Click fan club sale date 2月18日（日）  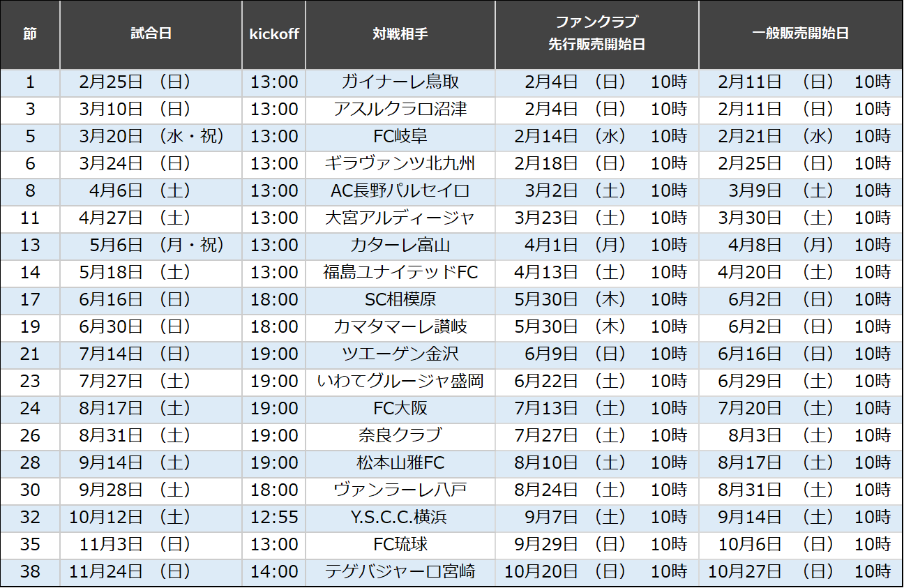coord(571,164)
